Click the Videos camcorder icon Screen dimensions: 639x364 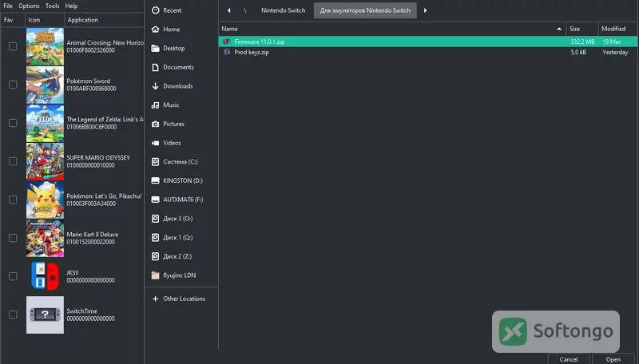(x=155, y=143)
